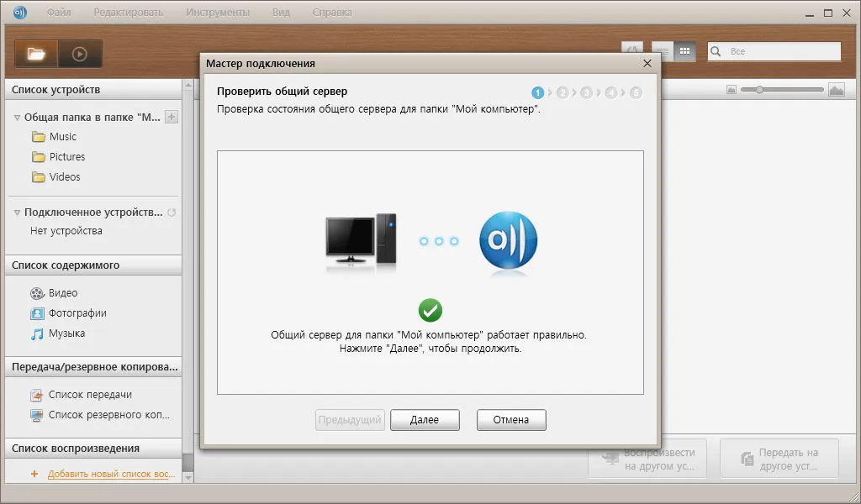
Task: Click Добавить новый список воспроизведения link
Action: pos(111,474)
